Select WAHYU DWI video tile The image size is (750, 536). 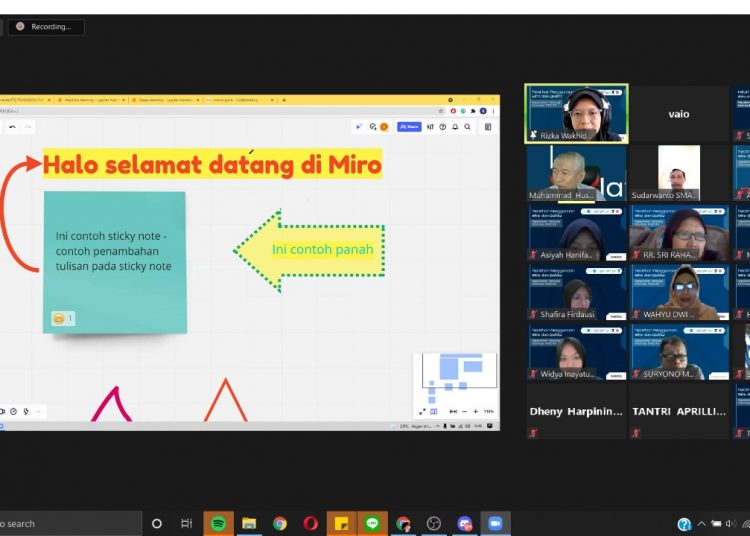tap(679, 292)
